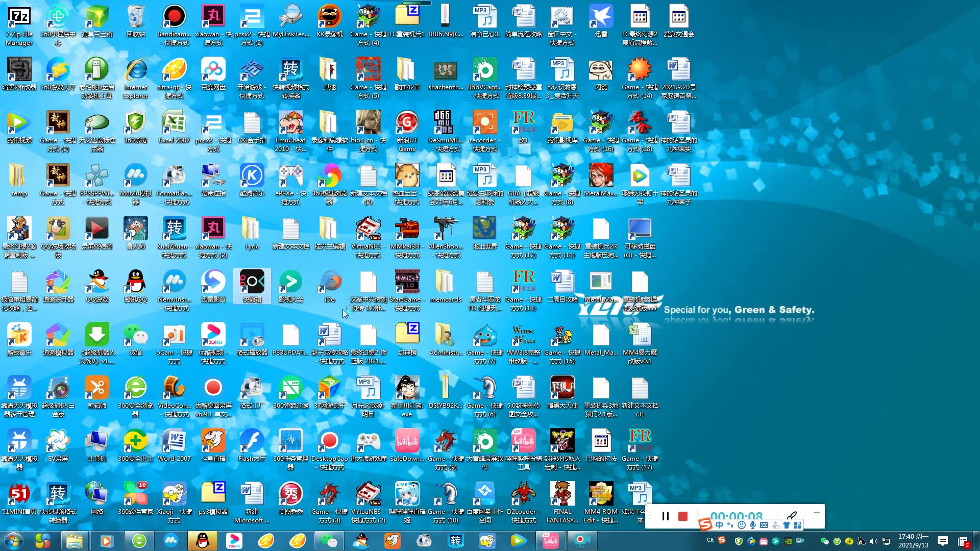Open the QQ penguin taskbar button
This screenshot has width=980, height=551.
pyautogui.click(x=203, y=541)
